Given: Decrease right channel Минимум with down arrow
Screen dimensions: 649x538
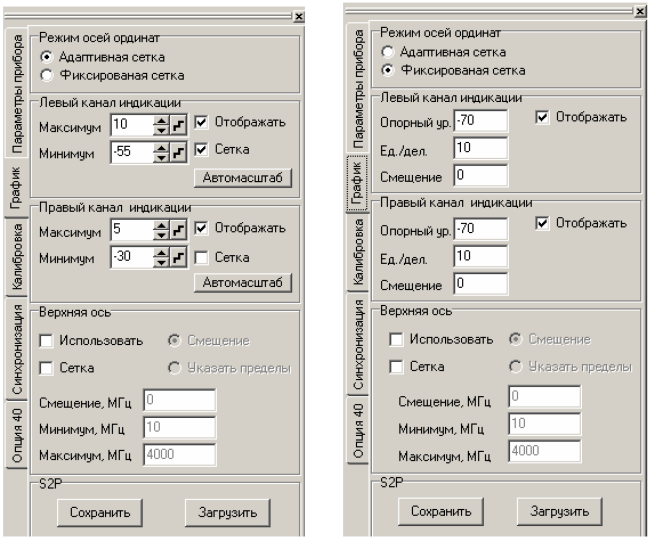Looking at the screenshot, I should [161, 262].
